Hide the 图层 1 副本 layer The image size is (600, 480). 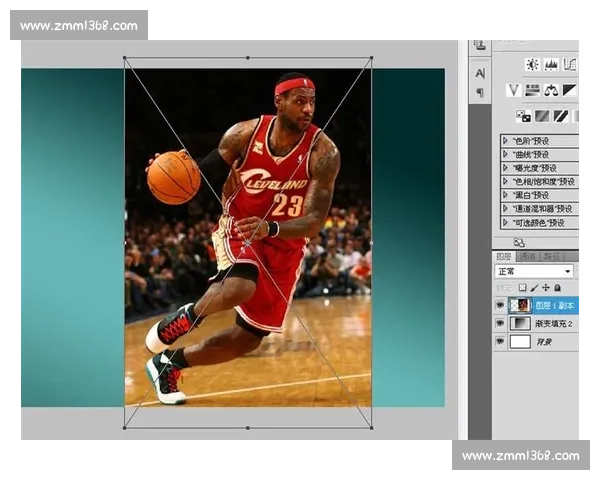[500, 305]
